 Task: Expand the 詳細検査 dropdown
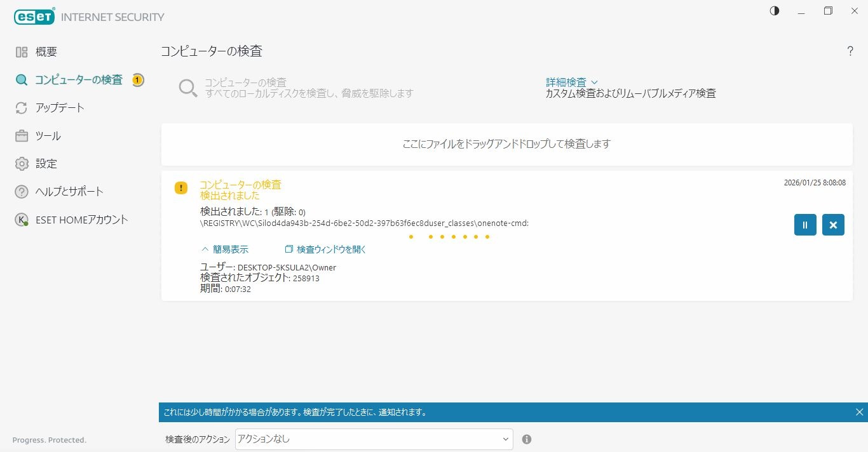tap(572, 83)
